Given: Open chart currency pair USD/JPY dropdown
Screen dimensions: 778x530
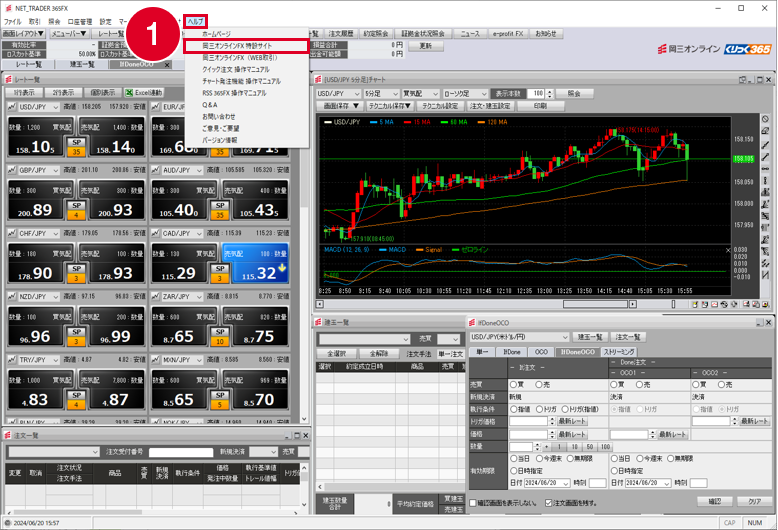Looking at the screenshot, I should pos(338,94).
